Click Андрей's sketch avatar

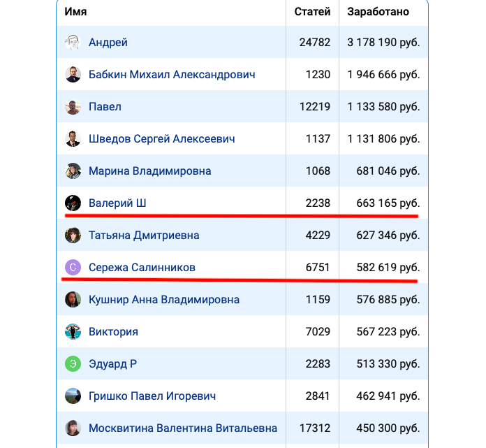coord(73,42)
